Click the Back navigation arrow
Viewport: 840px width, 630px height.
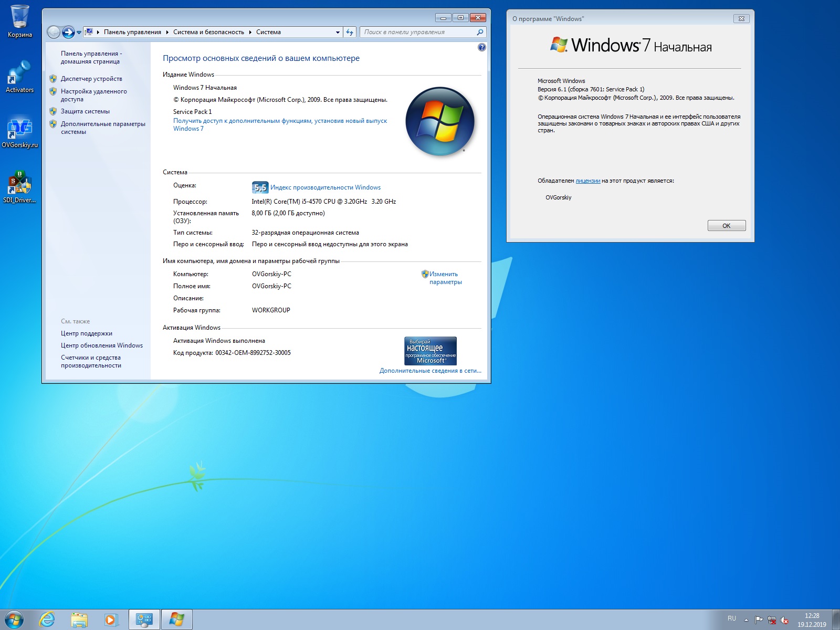[54, 32]
